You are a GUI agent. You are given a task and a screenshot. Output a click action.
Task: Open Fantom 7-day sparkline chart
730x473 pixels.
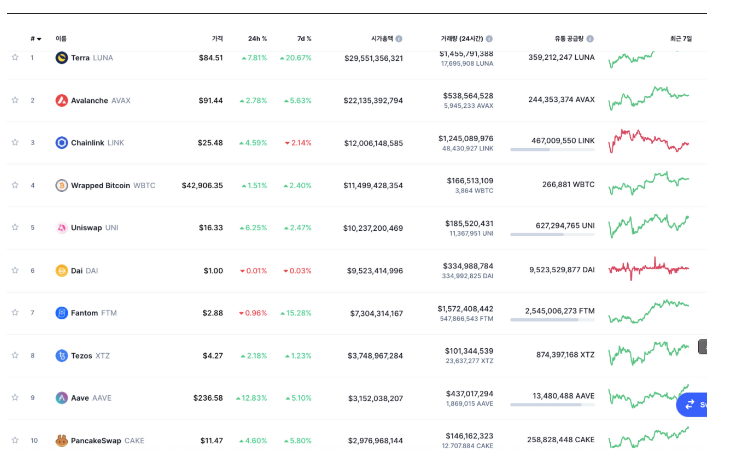[649, 311]
